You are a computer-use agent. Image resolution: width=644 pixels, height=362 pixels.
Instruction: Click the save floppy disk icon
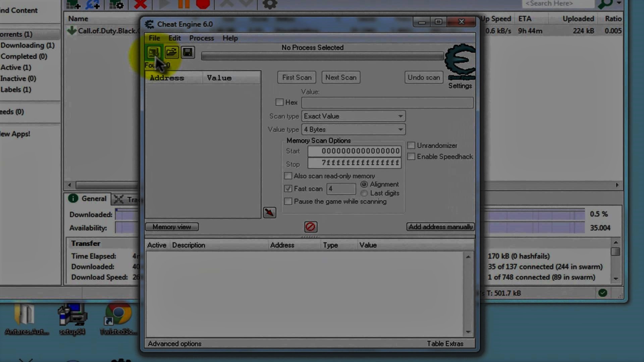point(188,53)
